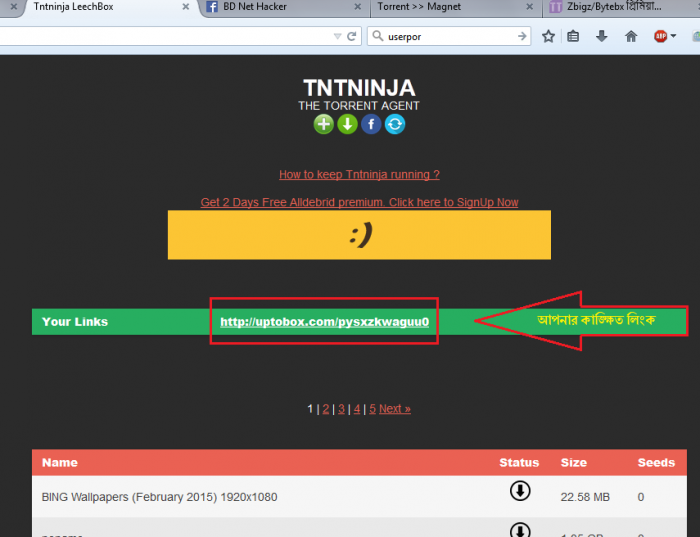Click the Name column header
This screenshot has width=700, height=537.
[60, 462]
